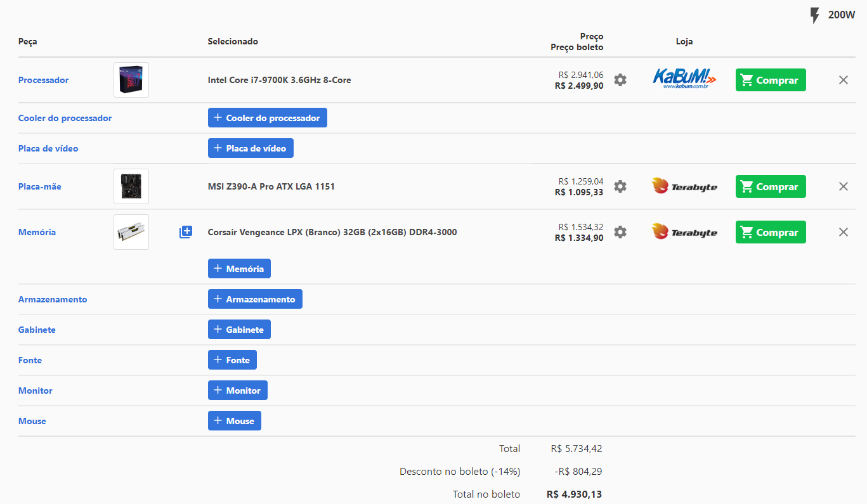
Task: Add a Cooler do processador
Action: point(268,118)
